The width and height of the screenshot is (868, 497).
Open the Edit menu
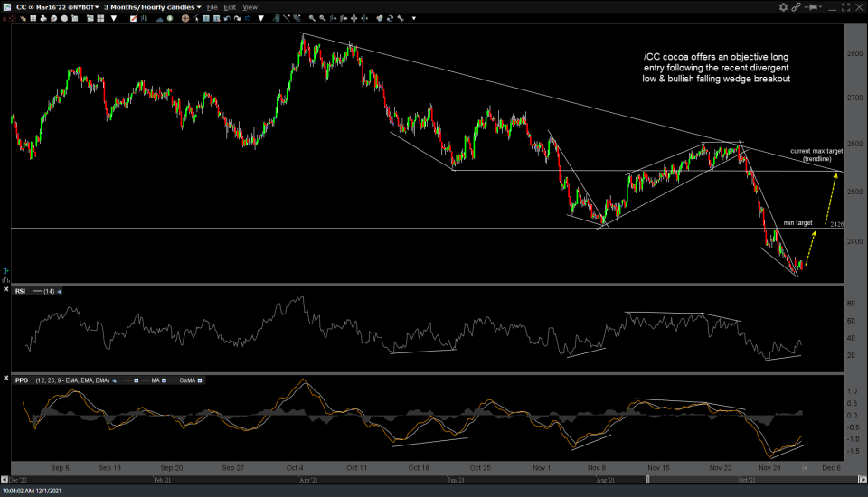(x=231, y=6)
